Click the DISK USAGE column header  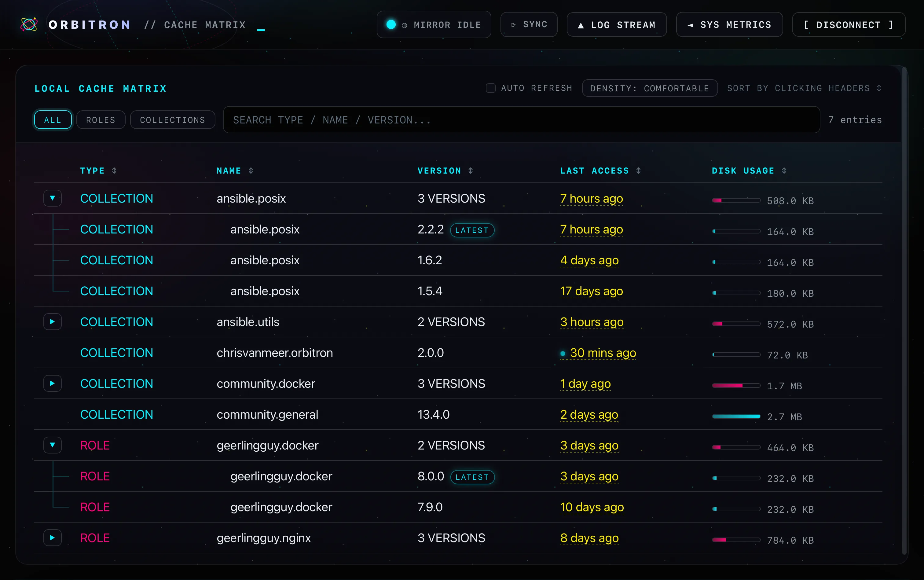click(x=743, y=171)
